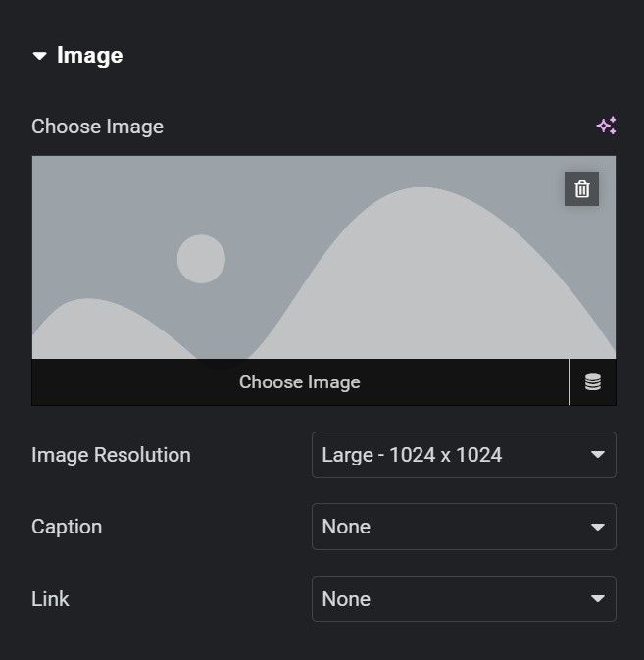644x660 pixels.
Task: Open Dynamic Tags stack icon
Action: click(593, 382)
